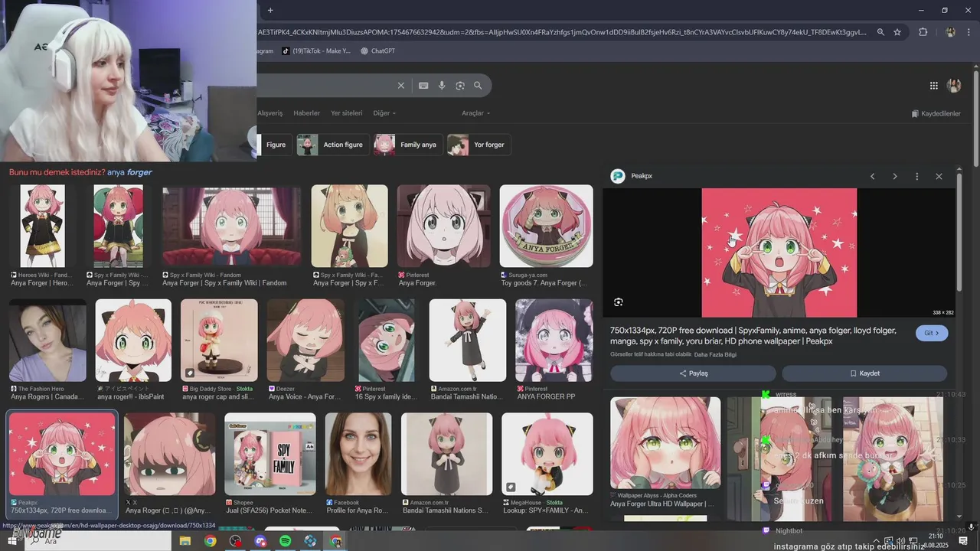Switch to the Haberler tab
The image size is (980, 551).
306,113
